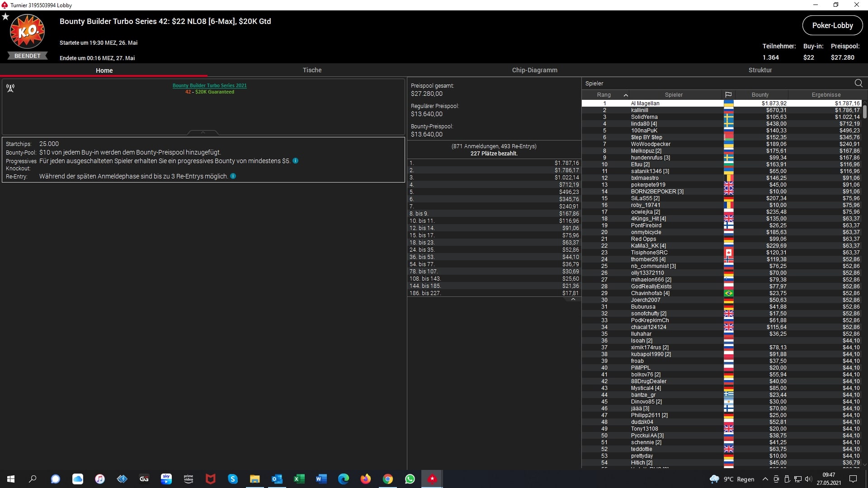Show hidden system tray icons
Screen dimensions: 868x488
tap(765, 479)
